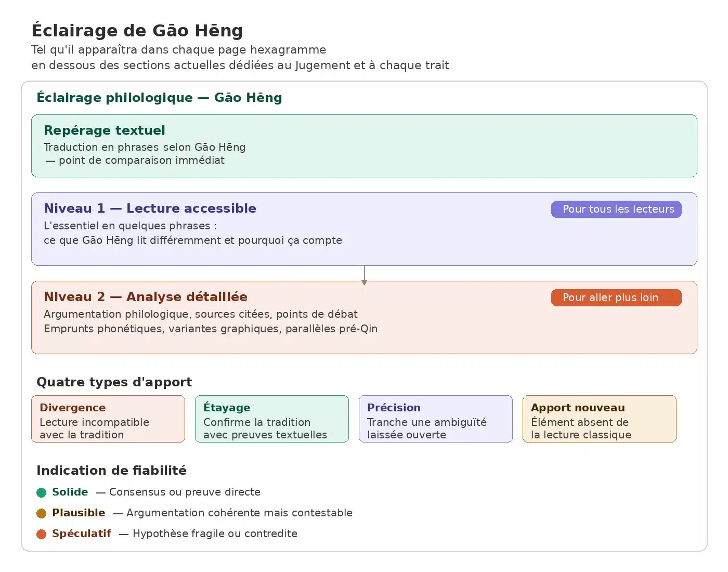Click the Précision card heading
Viewport: 728px width, 572px height.
pos(394,408)
